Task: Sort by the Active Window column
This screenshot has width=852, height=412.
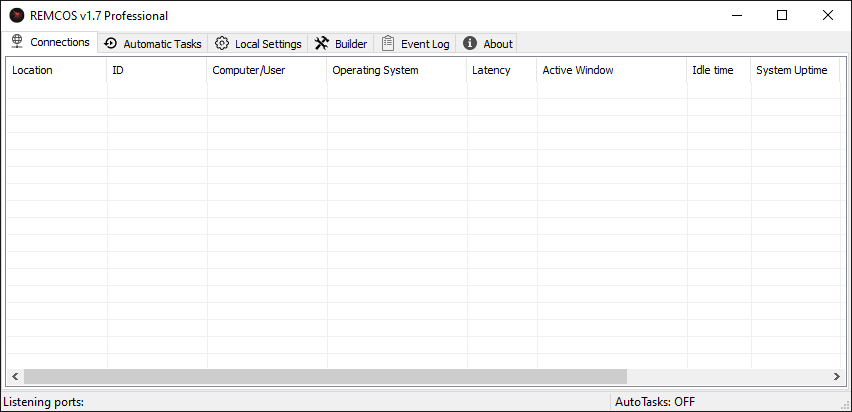Action: (578, 70)
